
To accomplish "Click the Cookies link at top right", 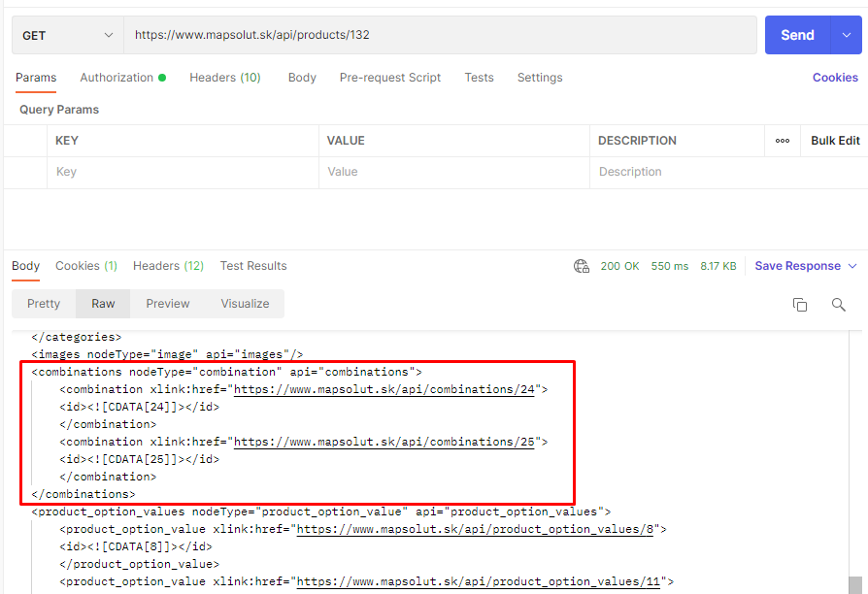I will click(834, 77).
